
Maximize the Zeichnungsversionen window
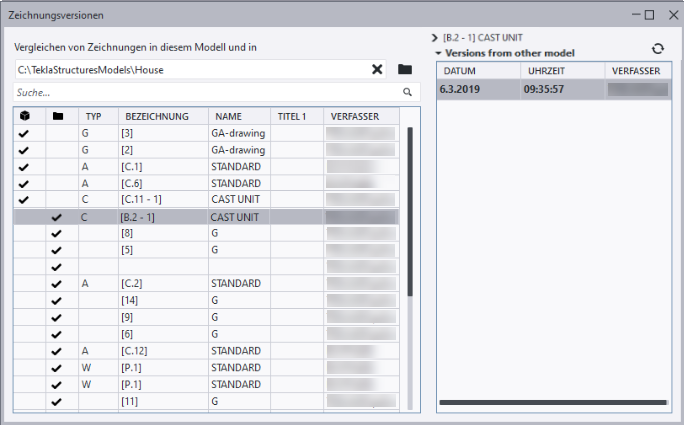(650, 15)
